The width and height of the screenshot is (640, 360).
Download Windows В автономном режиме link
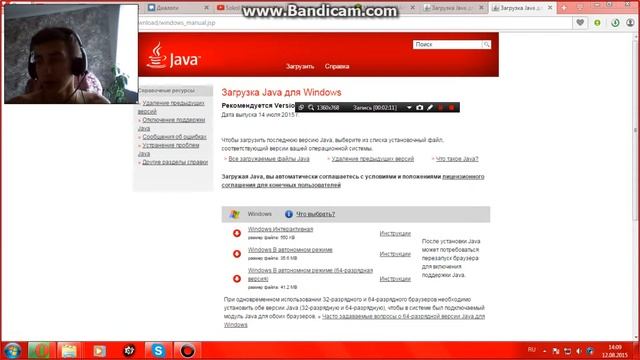coord(290,250)
